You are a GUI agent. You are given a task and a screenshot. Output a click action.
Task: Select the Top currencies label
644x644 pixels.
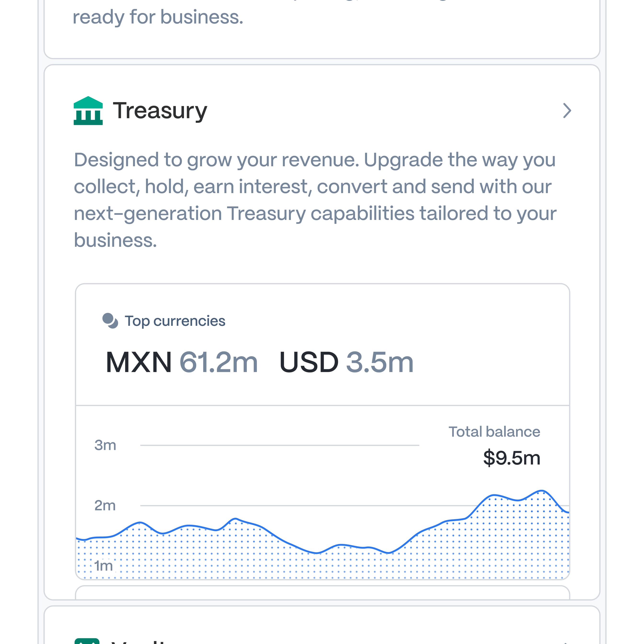[x=175, y=321]
